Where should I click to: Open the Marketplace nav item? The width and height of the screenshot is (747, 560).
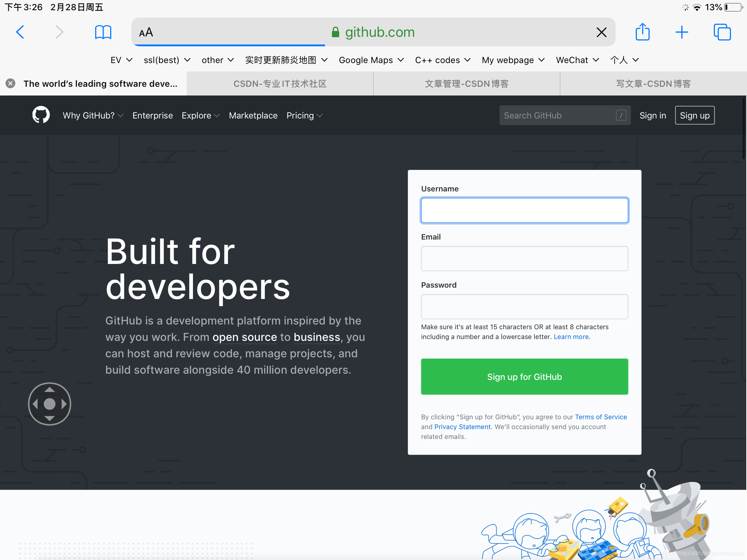coord(253,115)
